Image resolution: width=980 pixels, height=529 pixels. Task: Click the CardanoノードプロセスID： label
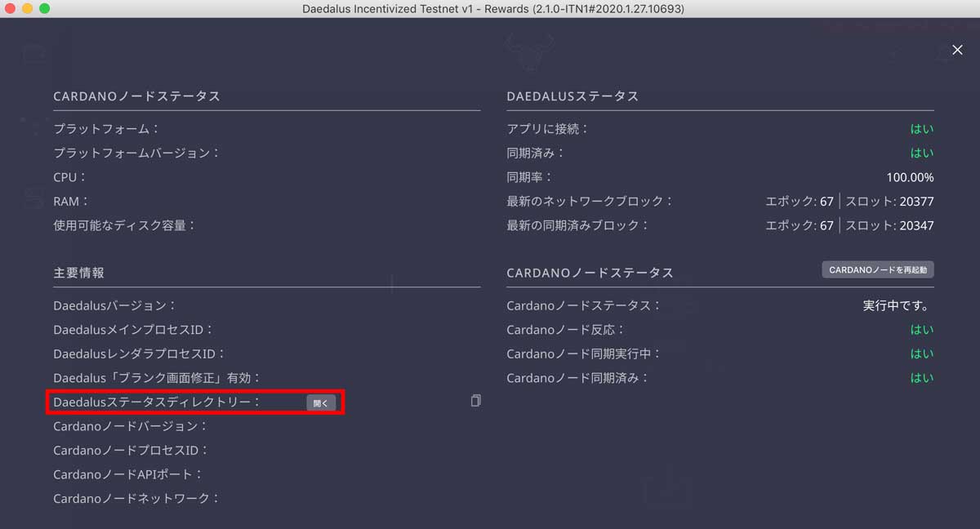[x=131, y=450]
